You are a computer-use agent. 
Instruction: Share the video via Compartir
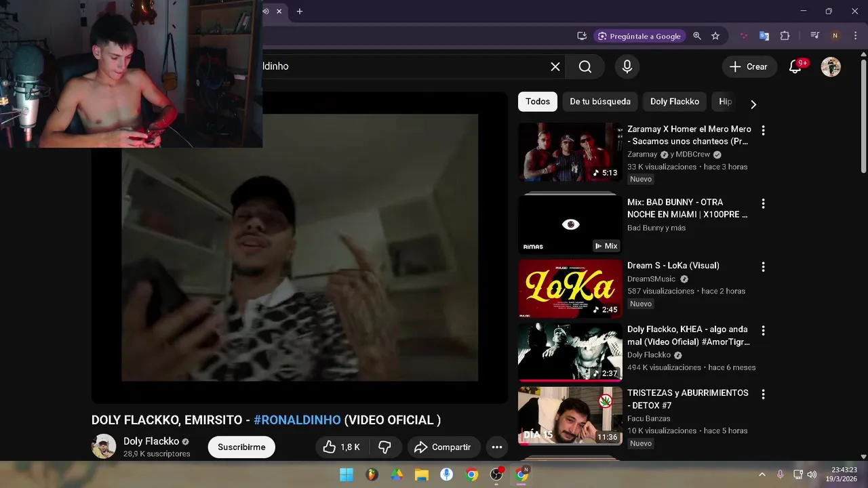pyautogui.click(x=443, y=447)
